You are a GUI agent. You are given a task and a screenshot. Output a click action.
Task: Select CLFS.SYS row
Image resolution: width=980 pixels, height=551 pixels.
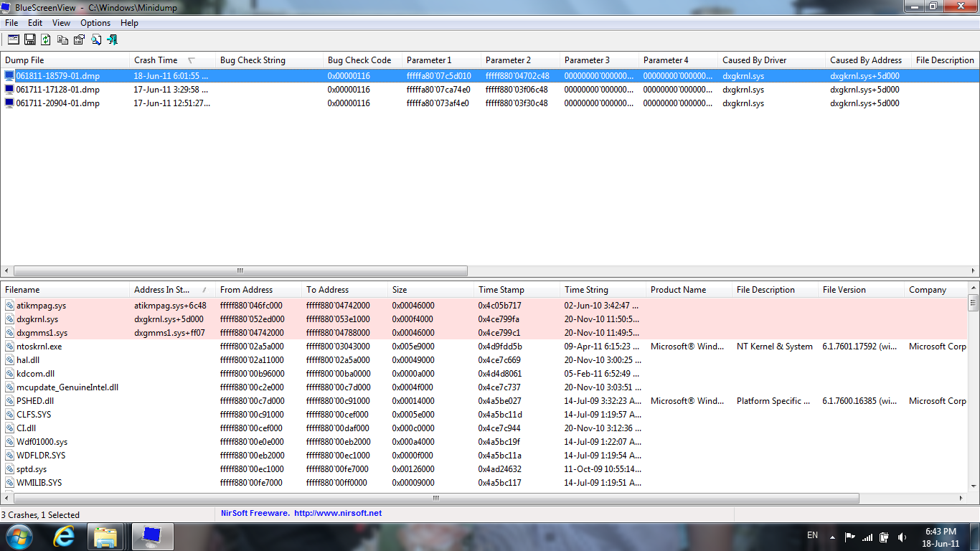tap(484, 415)
